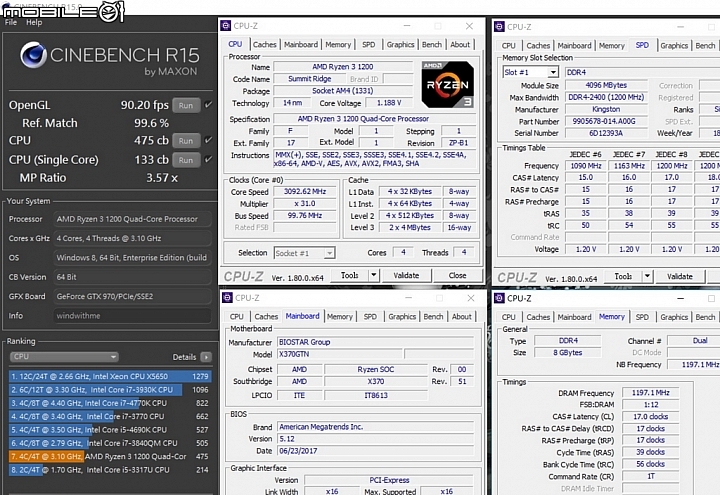Open ranking Details arrow button

click(206, 357)
